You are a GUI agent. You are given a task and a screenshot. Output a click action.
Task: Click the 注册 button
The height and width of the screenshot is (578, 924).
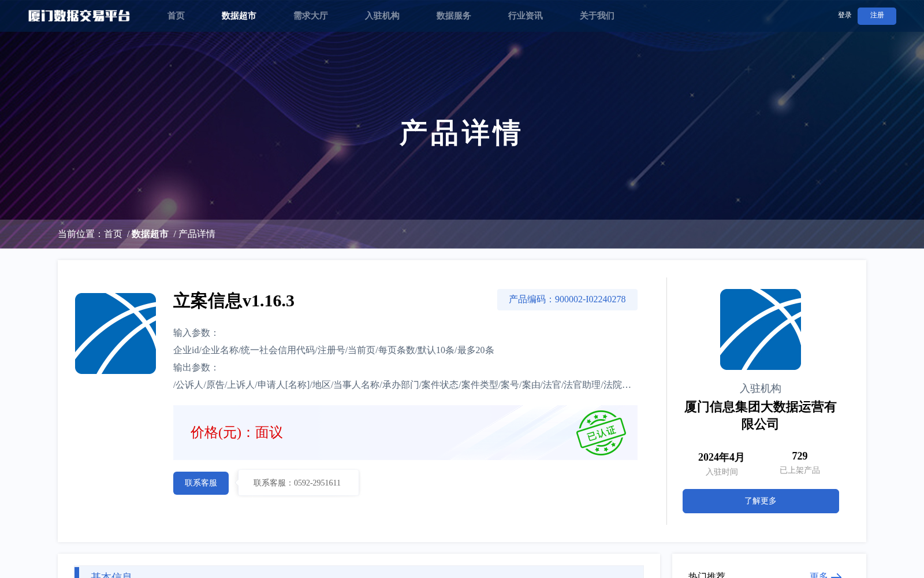[x=877, y=16]
